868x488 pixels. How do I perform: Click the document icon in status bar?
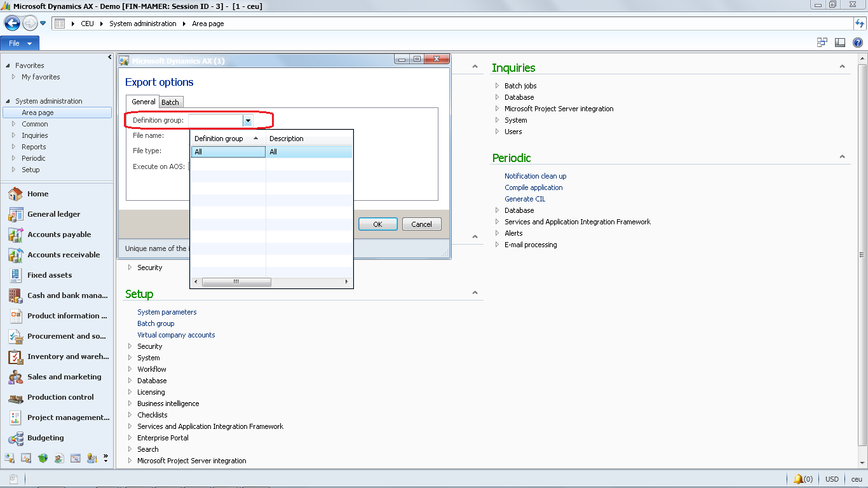(13, 478)
